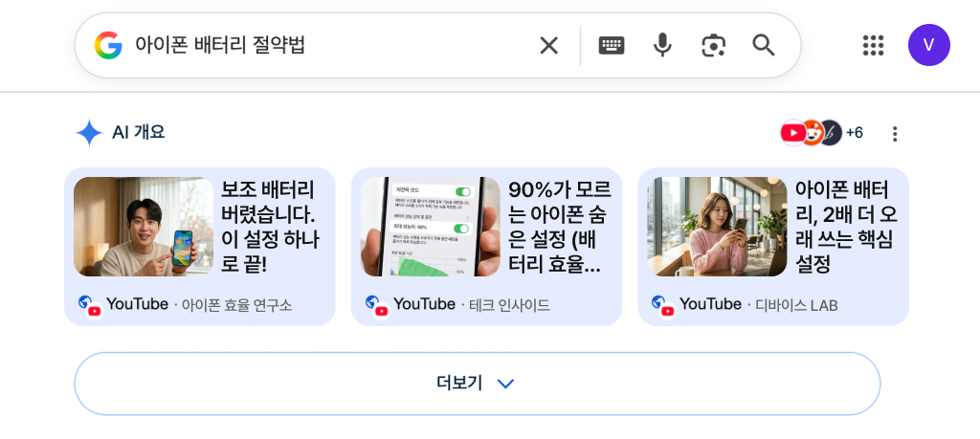Click the magnifying glass search button
Image resolution: width=980 pixels, height=439 pixels.
764,45
